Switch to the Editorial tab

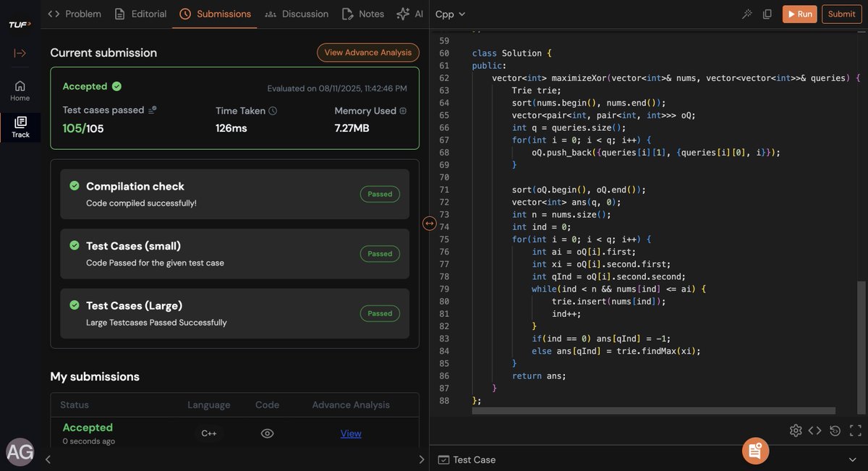click(x=148, y=13)
